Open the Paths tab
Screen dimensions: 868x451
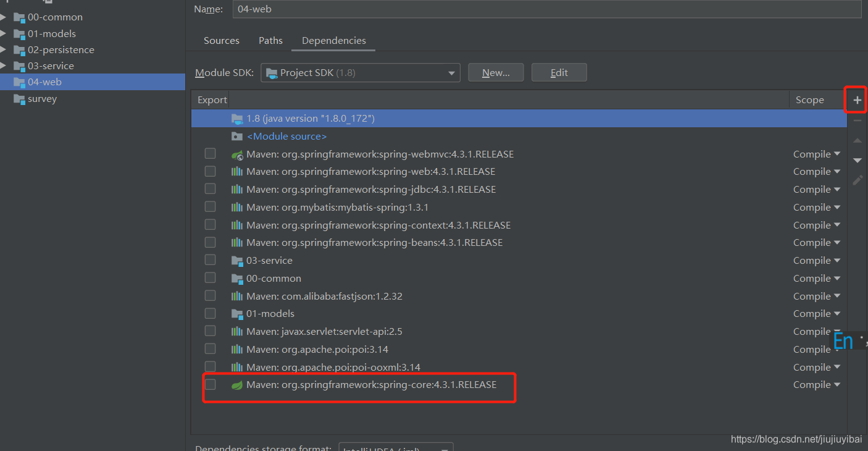tap(270, 40)
